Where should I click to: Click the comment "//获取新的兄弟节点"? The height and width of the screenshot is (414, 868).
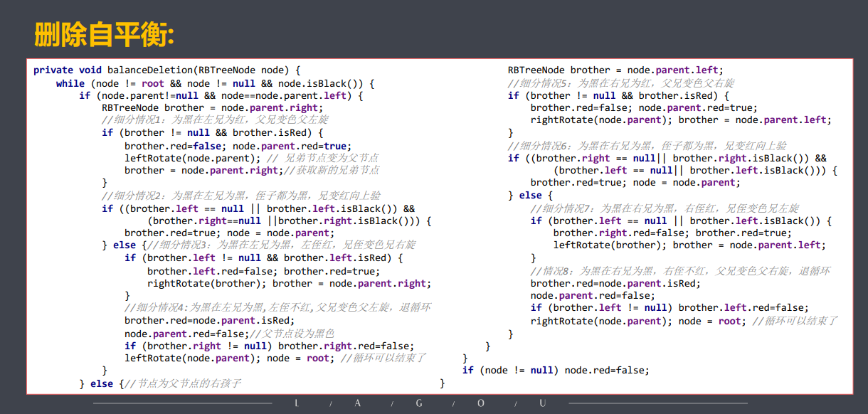coord(332,170)
